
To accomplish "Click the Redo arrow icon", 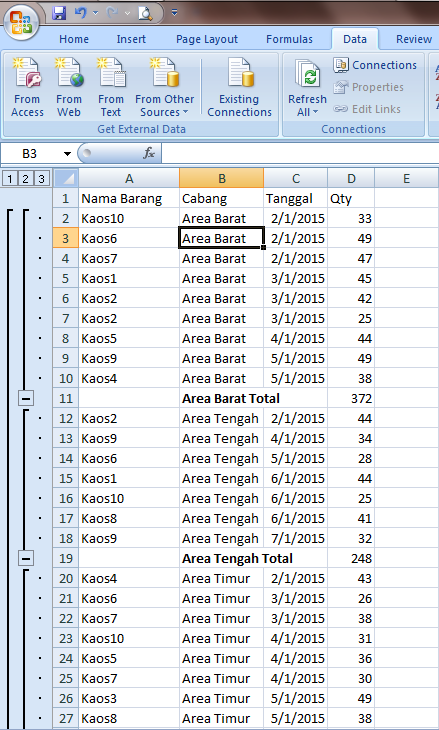I will 112,13.
